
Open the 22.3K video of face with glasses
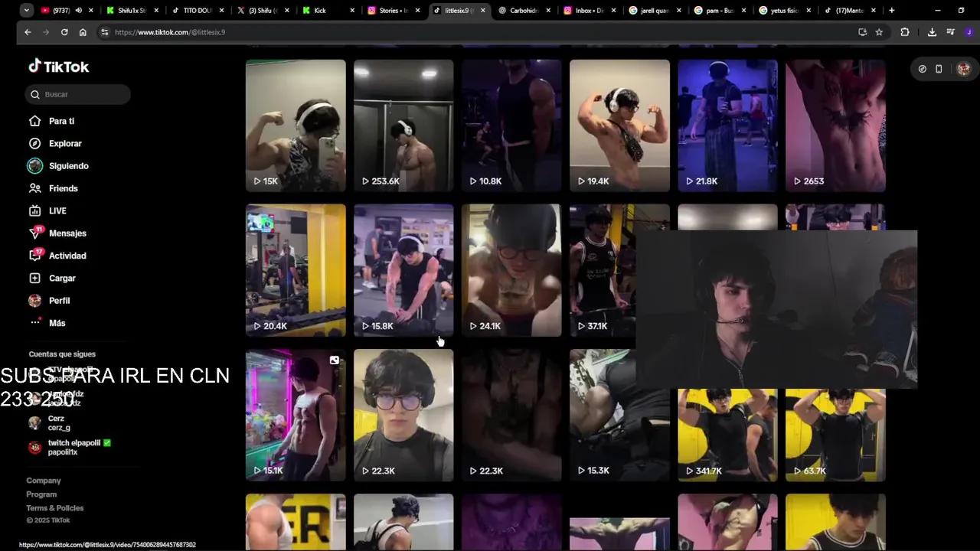pos(403,415)
